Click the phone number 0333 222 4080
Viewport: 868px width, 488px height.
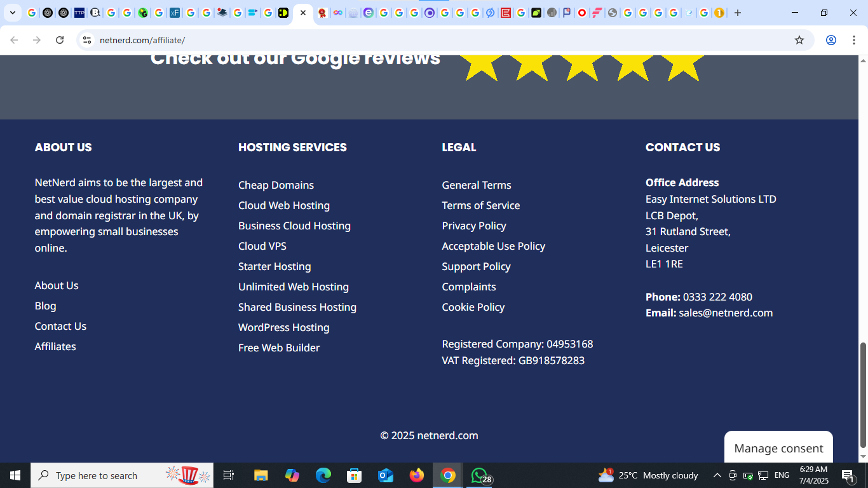click(x=717, y=297)
